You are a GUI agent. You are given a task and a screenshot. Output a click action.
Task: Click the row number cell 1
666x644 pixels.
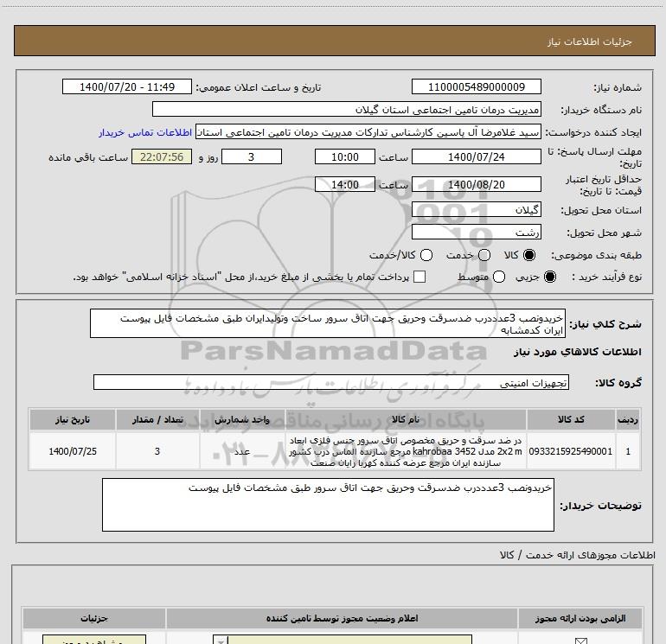tap(628, 451)
